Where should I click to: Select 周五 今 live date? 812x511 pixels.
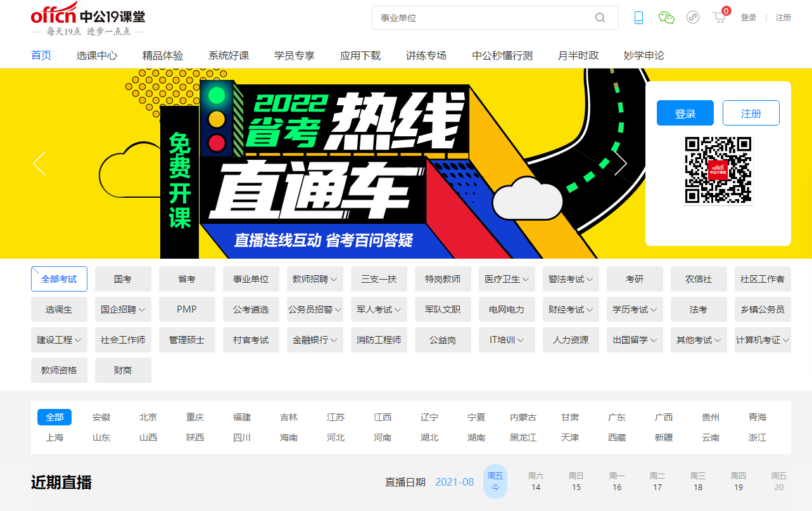click(495, 481)
